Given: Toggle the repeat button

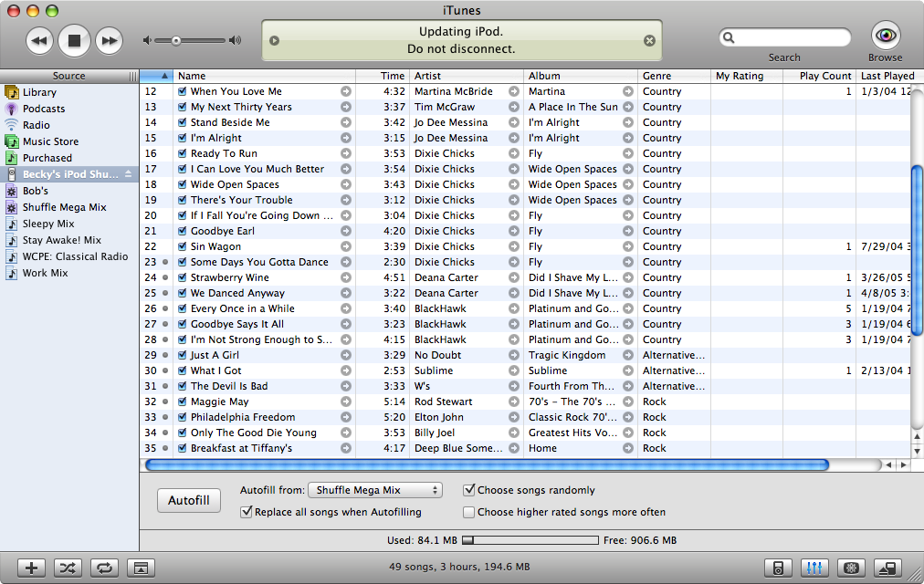Looking at the screenshot, I should tap(104, 568).
